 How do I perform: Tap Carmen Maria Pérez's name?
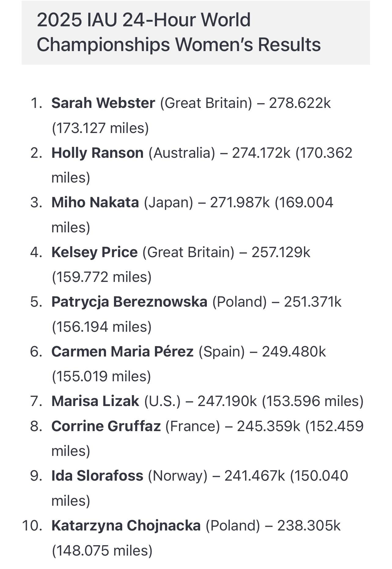(x=122, y=352)
